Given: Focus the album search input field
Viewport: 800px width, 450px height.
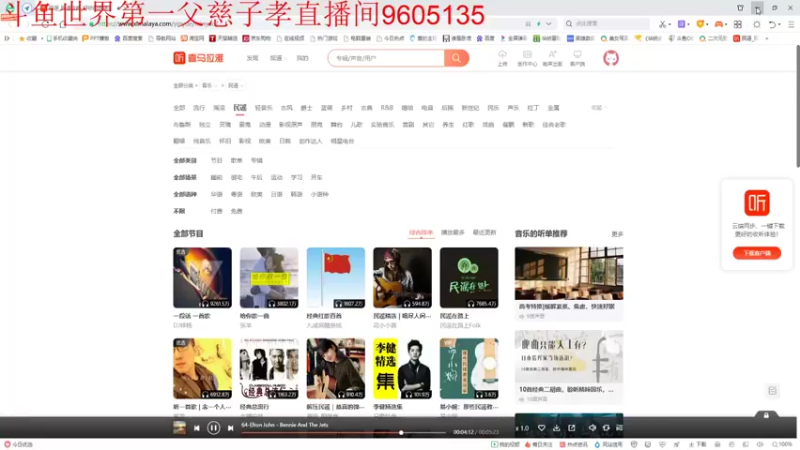Looking at the screenshot, I should [x=386, y=58].
